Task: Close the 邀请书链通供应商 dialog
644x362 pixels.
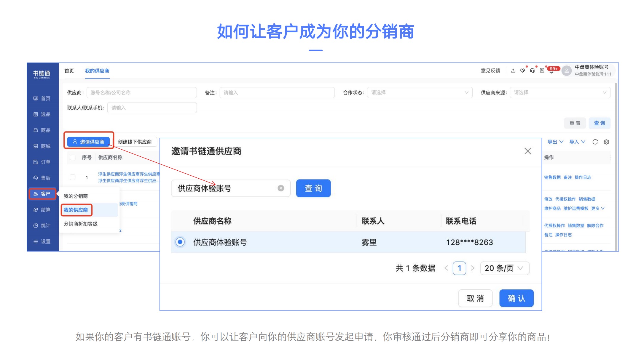Action: (528, 151)
